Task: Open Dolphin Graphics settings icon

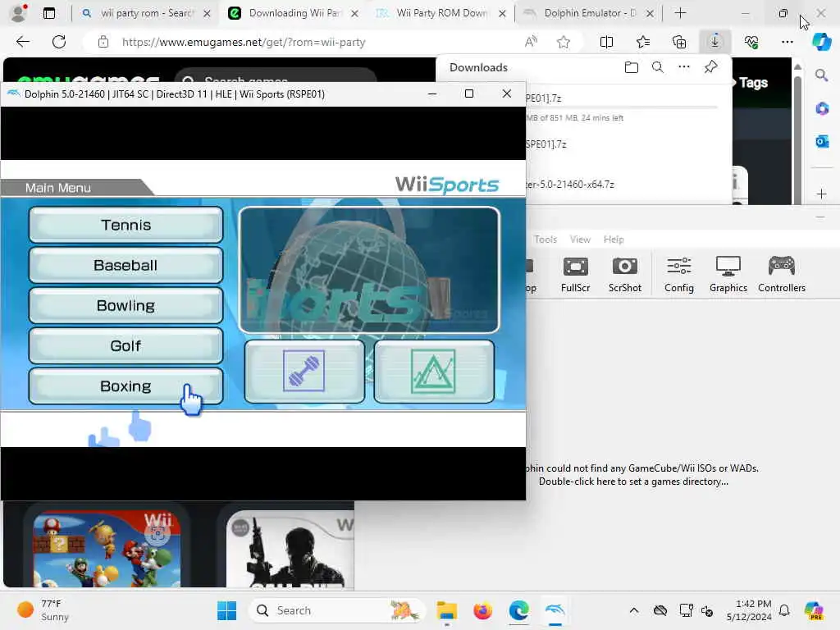Action: 728,274
